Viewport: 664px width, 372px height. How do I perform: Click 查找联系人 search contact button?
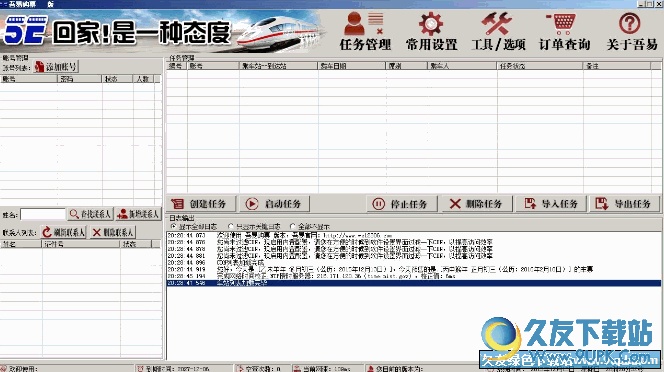90,214
